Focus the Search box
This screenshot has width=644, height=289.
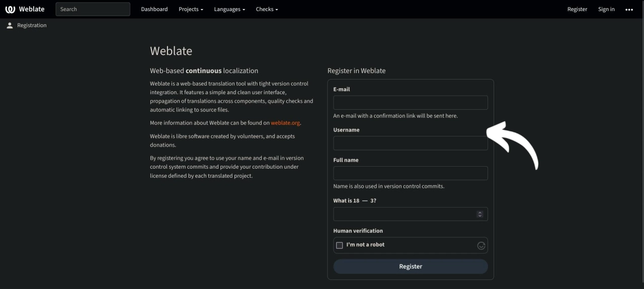pos(93,9)
